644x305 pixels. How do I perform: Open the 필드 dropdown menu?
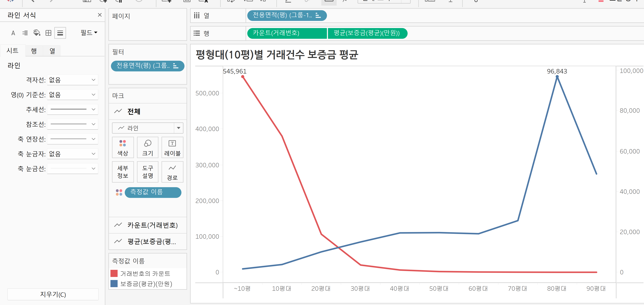89,33
